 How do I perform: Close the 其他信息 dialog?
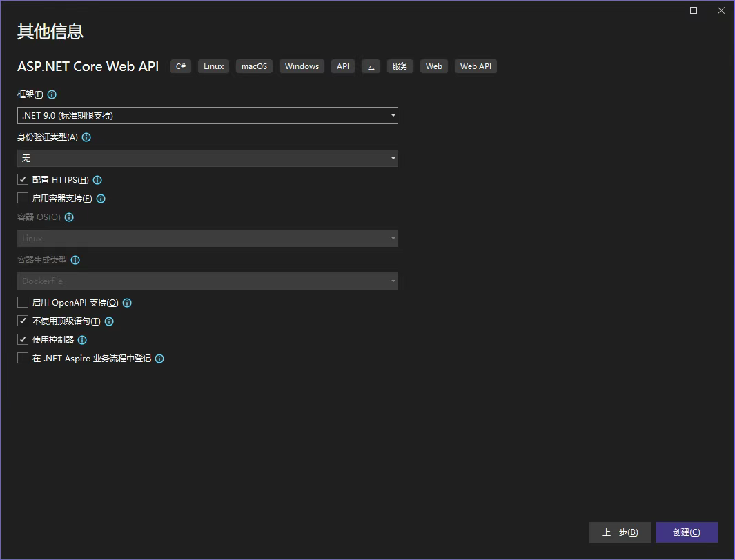[721, 10]
